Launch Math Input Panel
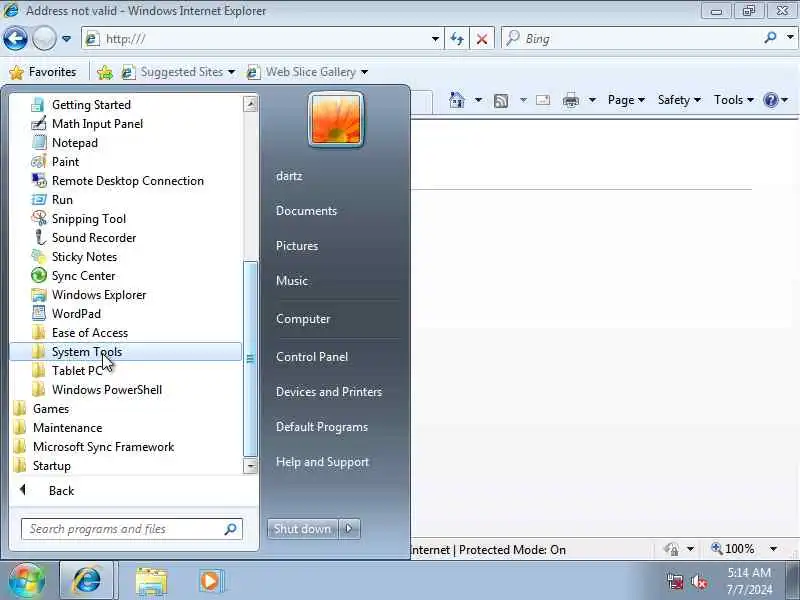 (126, 123)
